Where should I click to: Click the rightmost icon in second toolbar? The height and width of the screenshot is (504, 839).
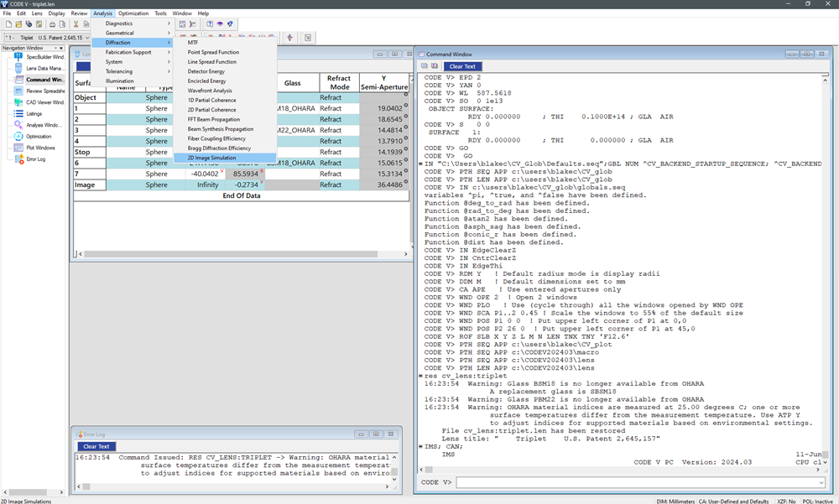308,38
